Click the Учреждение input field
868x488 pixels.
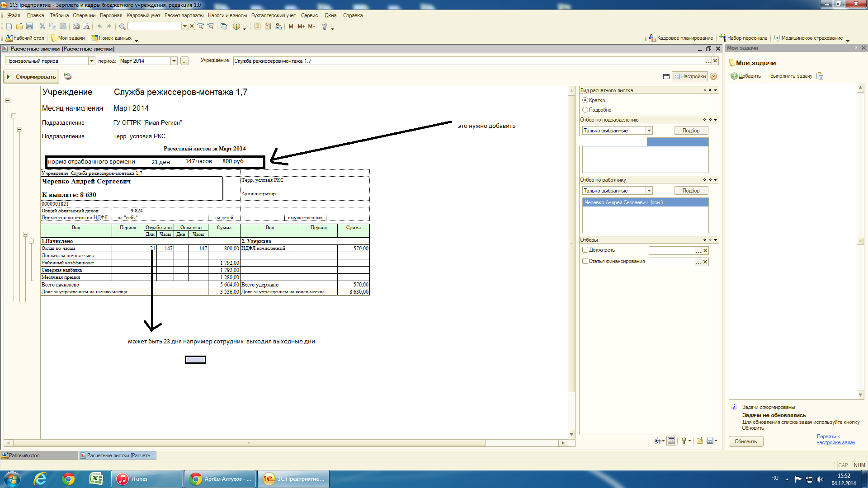[468, 61]
